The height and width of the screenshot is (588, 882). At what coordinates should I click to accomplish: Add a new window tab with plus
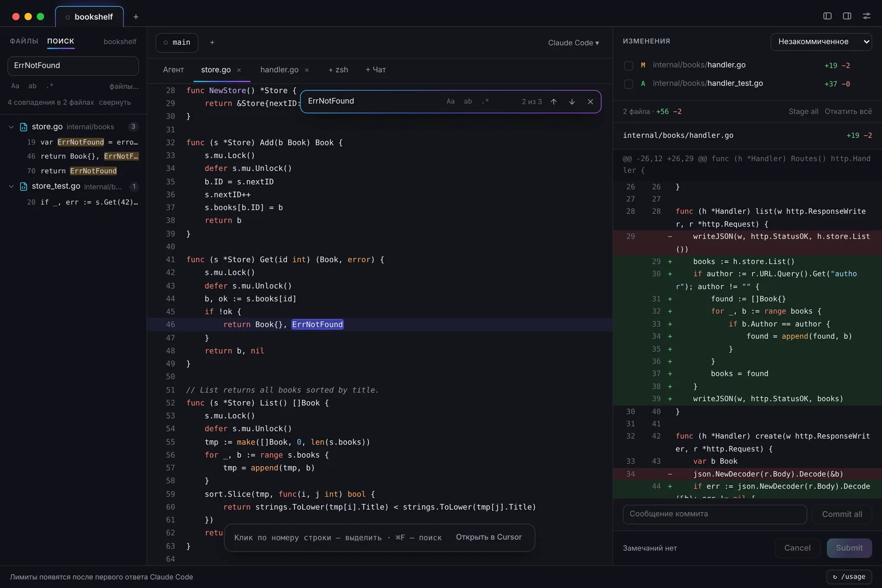136,17
